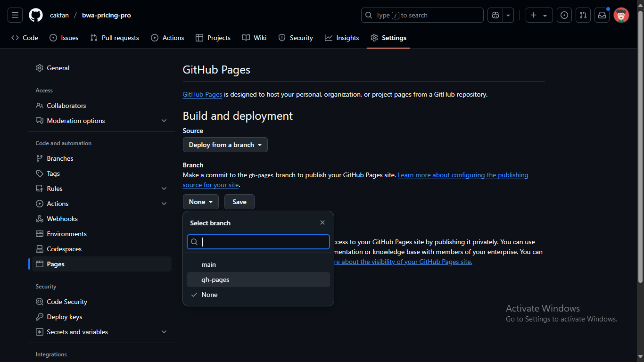Click the page vertical scrollbar

[640, 146]
